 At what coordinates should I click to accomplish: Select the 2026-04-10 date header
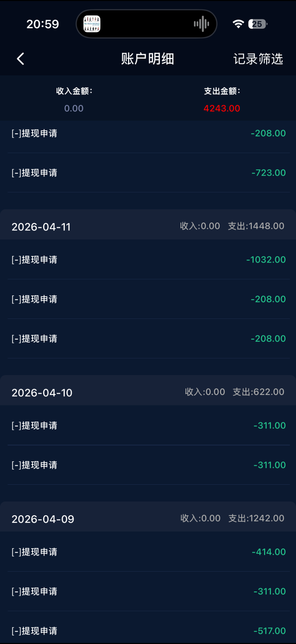pyautogui.click(x=42, y=393)
